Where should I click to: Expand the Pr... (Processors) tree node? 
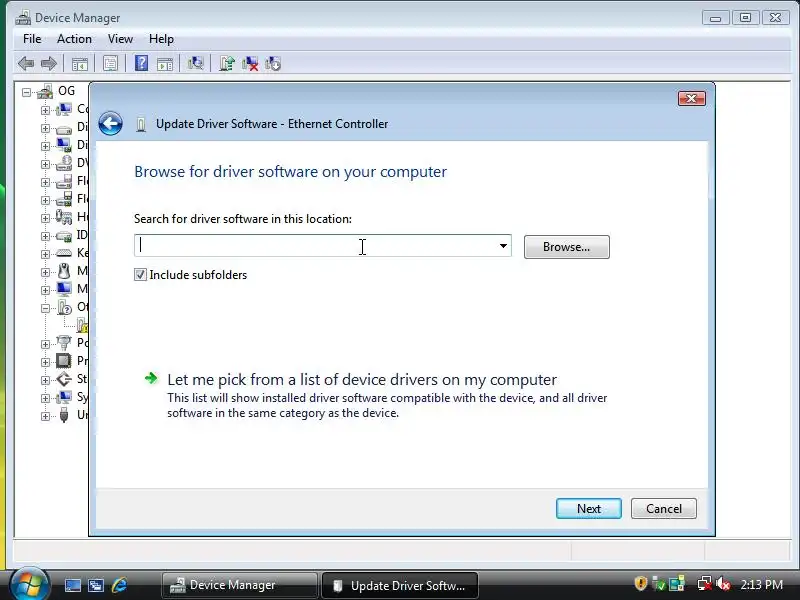[45, 362]
